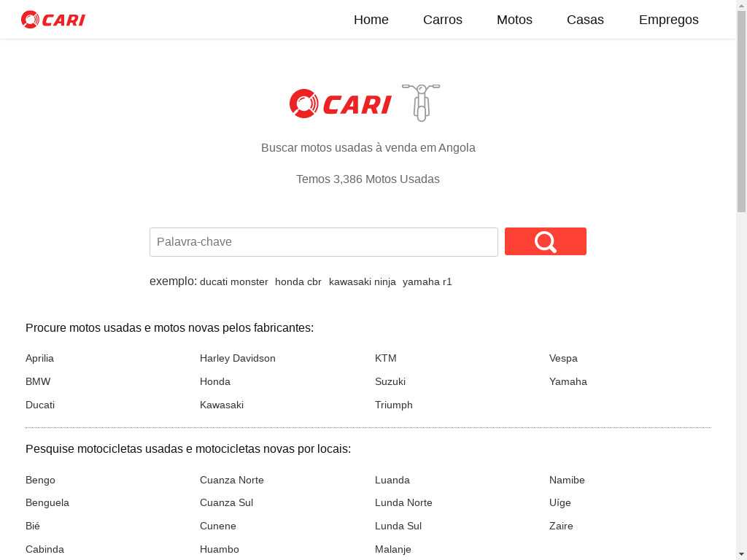This screenshot has height=560, width=747.
Task: Click the red magnifier search button
Action: (546, 241)
